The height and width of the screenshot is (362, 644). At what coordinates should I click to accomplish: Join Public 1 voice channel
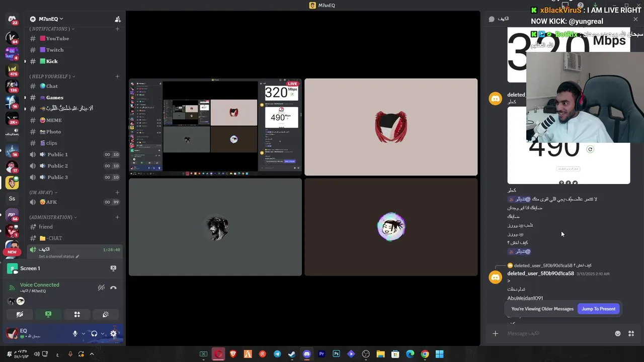[x=73, y=154]
